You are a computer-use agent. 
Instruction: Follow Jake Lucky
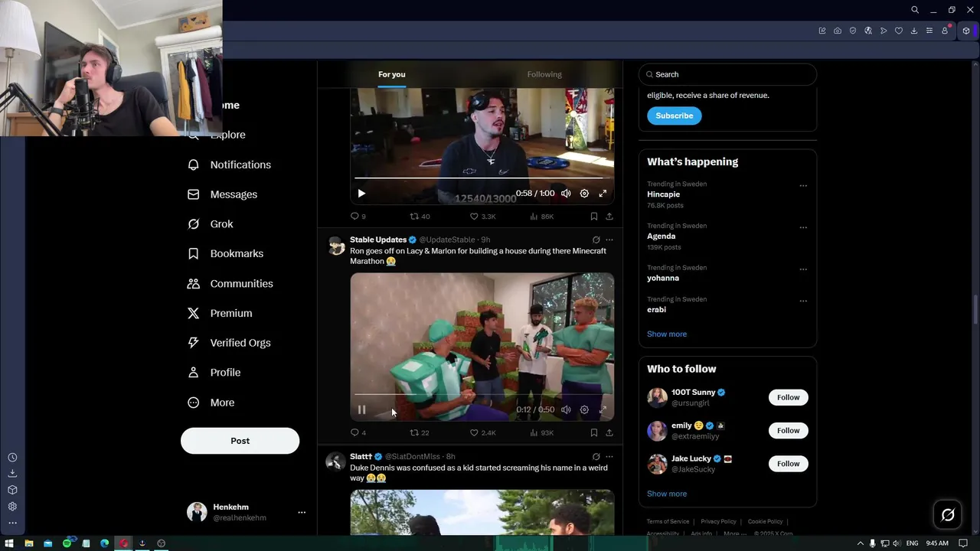(x=789, y=464)
